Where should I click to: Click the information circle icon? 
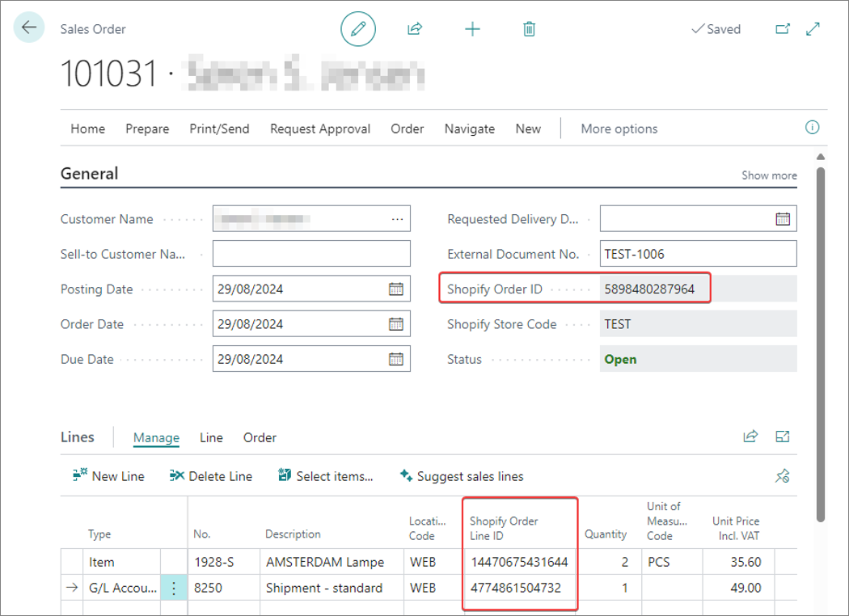click(812, 127)
